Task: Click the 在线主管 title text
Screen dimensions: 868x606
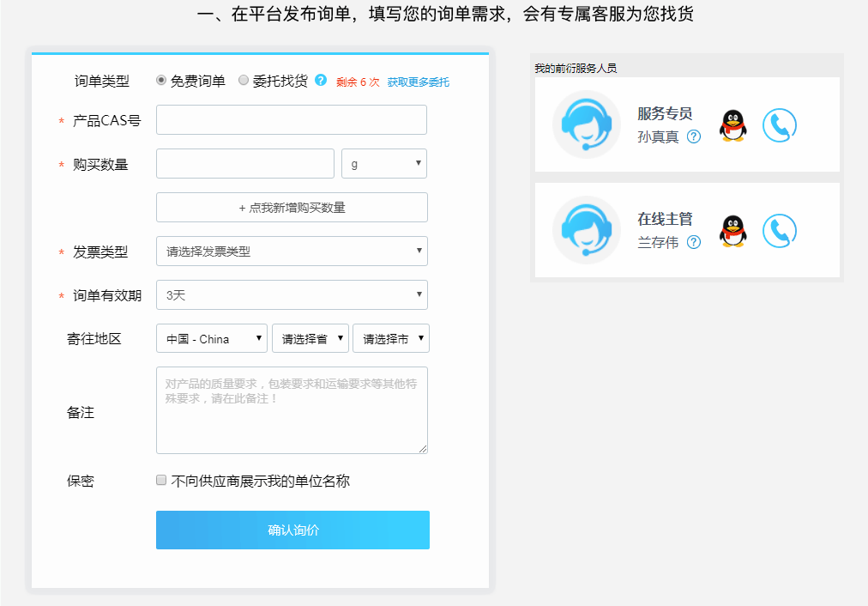Action: coord(664,219)
